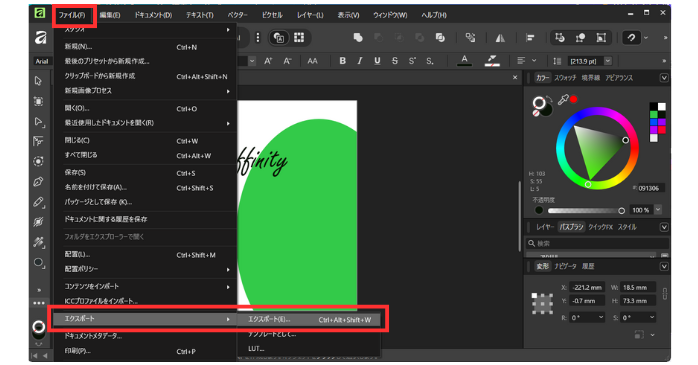
Task: Click the line spacing leading icon
Action: pyautogui.click(x=557, y=61)
